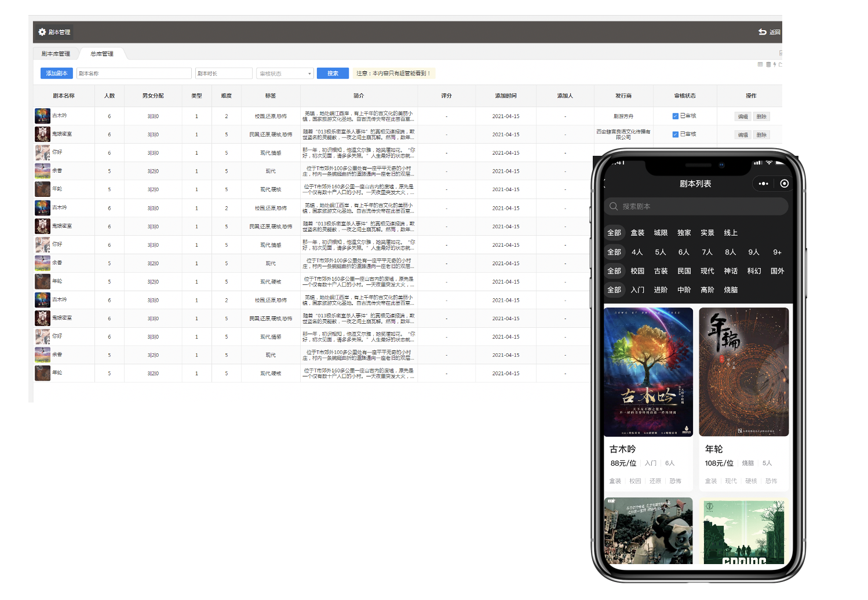Filter phone list by 9+ players
Viewport: 868px width, 600px height.
(x=777, y=252)
